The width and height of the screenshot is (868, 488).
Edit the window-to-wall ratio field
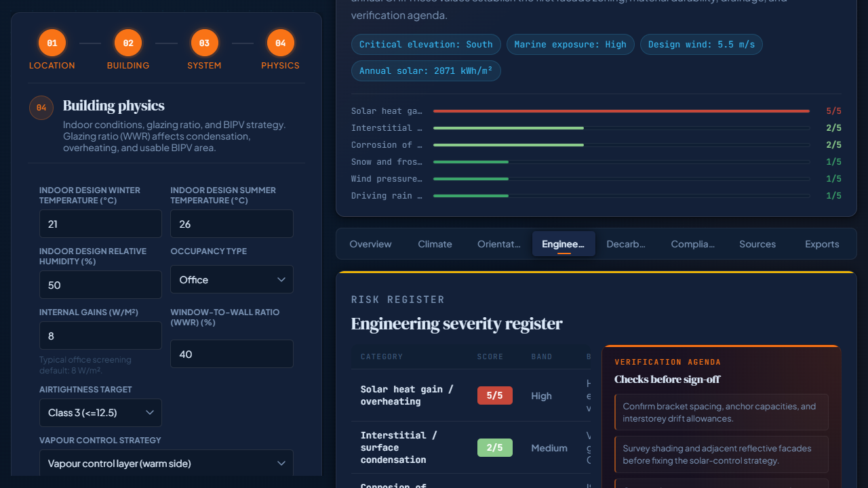[x=232, y=354]
